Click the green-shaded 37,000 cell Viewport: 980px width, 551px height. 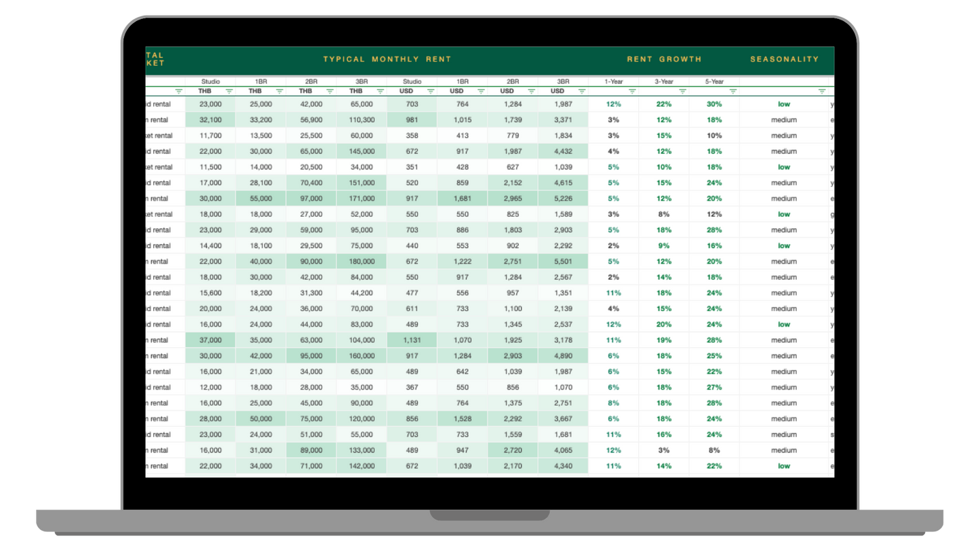tap(211, 340)
